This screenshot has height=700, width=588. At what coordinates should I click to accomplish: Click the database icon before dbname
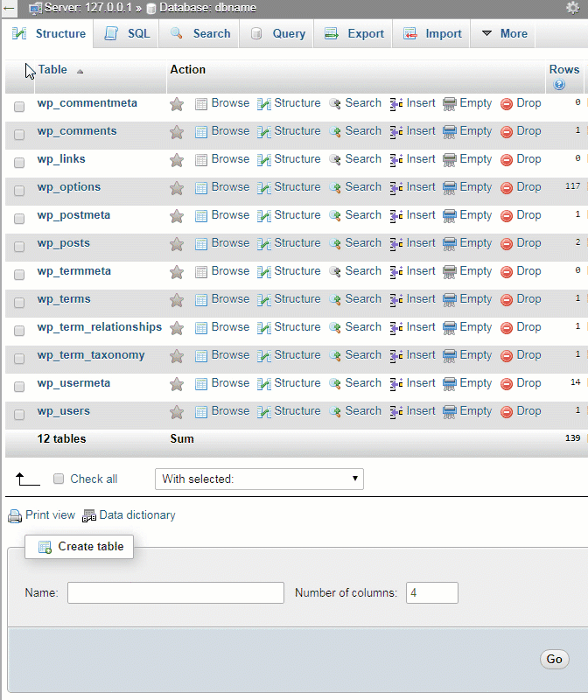click(151, 9)
